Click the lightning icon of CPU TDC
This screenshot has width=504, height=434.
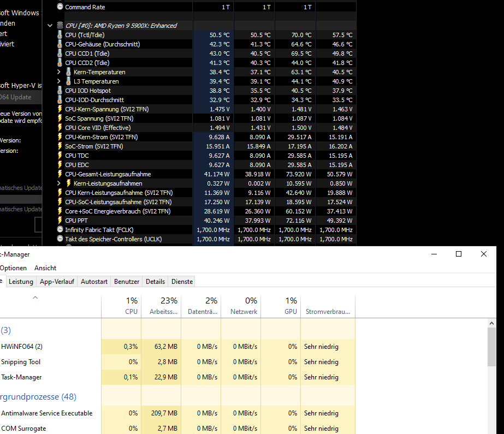[60, 156]
